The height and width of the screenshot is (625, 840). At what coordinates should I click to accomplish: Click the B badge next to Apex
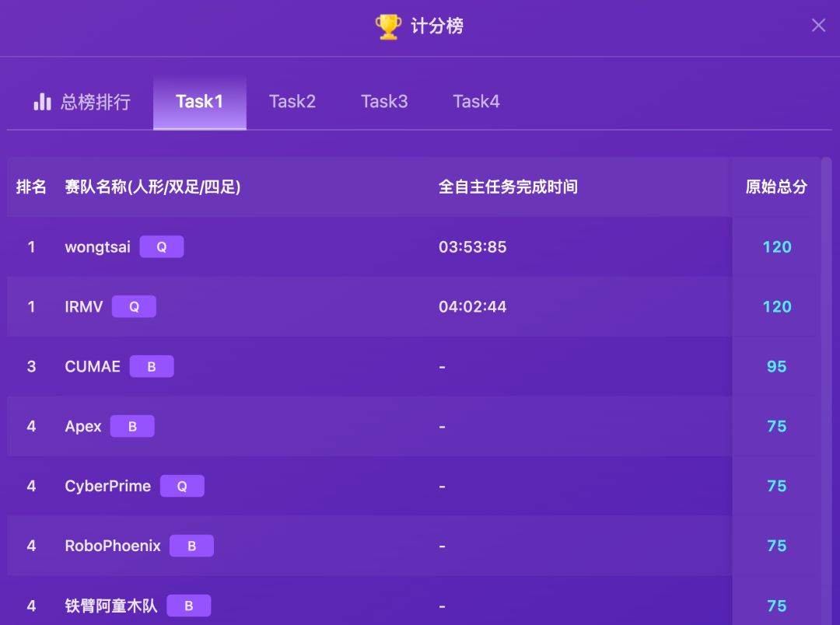132,427
